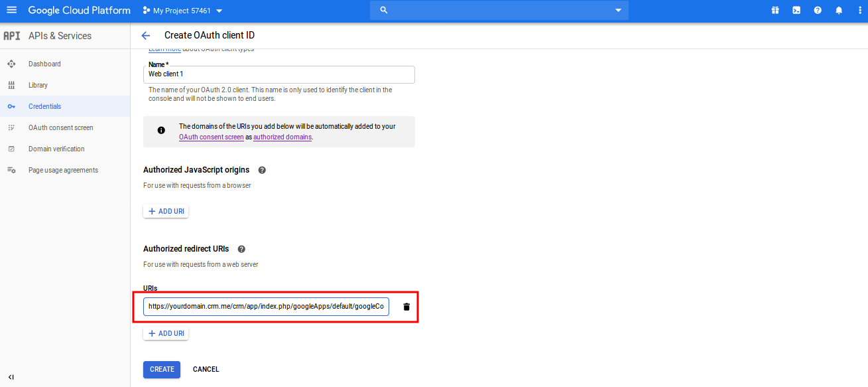868x387 pixels.
Task: Collapse the sidebar with the bottom chevron
Action: point(11,377)
